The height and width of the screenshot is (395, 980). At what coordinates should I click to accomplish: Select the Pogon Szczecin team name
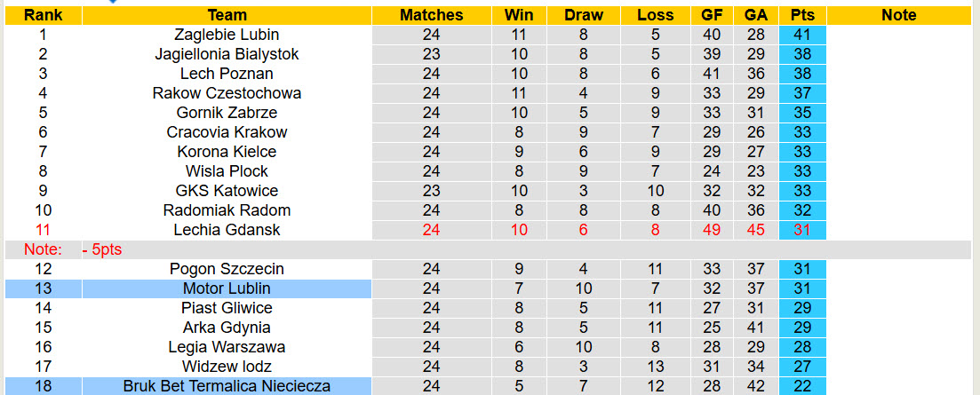click(x=227, y=269)
